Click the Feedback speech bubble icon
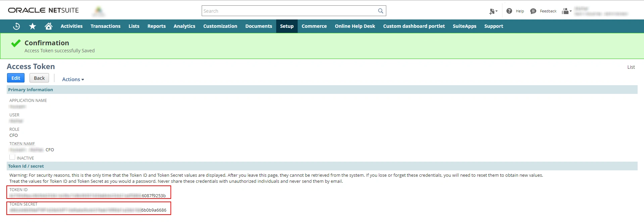The image size is (644, 222). (533, 11)
